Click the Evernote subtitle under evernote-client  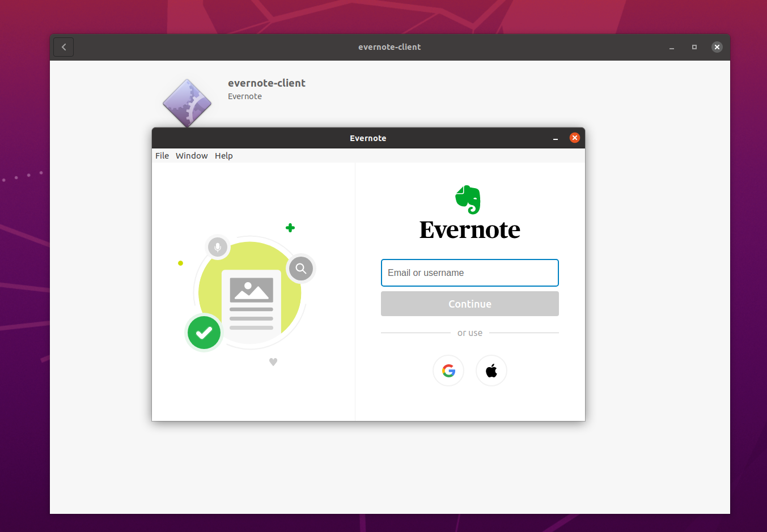tap(245, 96)
